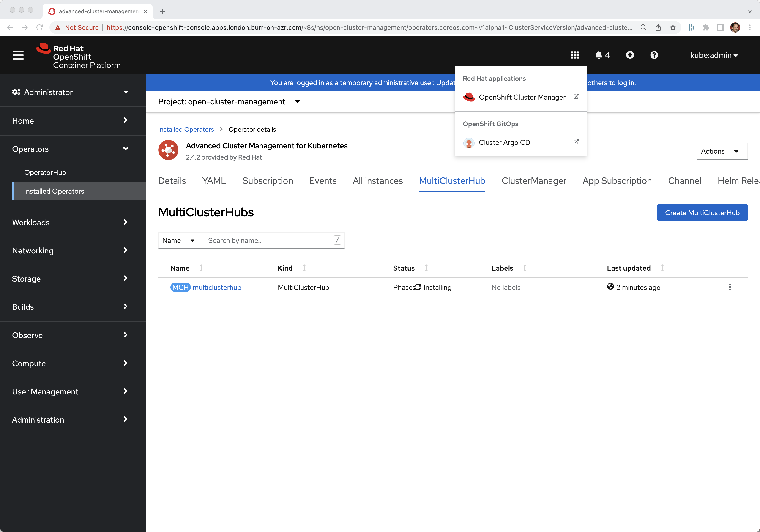Open the notifications bell showing 4
Viewport: 760px width, 532px height.
602,55
